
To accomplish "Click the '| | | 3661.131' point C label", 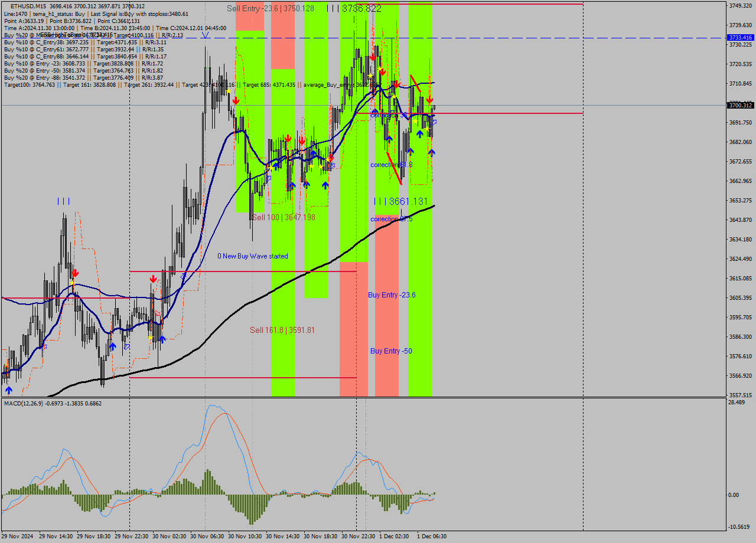I will [x=400, y=202].
